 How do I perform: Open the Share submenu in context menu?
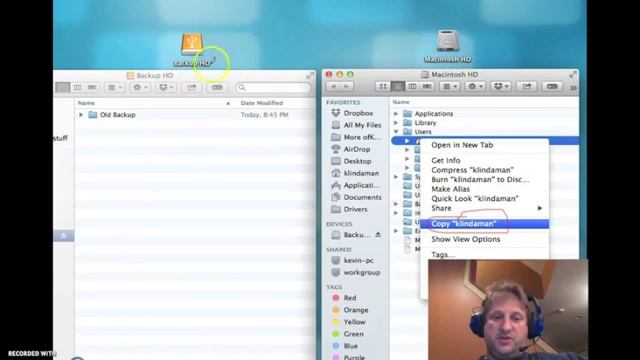tap(484, 208)
